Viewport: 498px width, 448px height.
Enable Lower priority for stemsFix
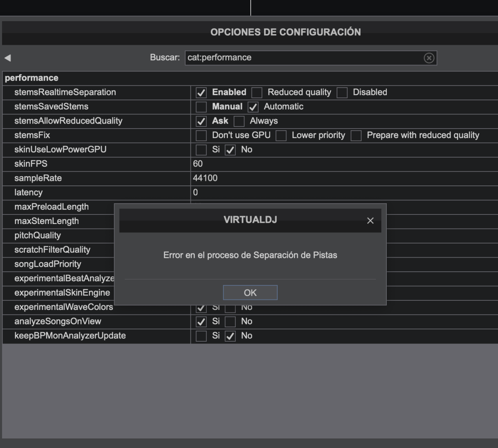(x=281, y=136)
